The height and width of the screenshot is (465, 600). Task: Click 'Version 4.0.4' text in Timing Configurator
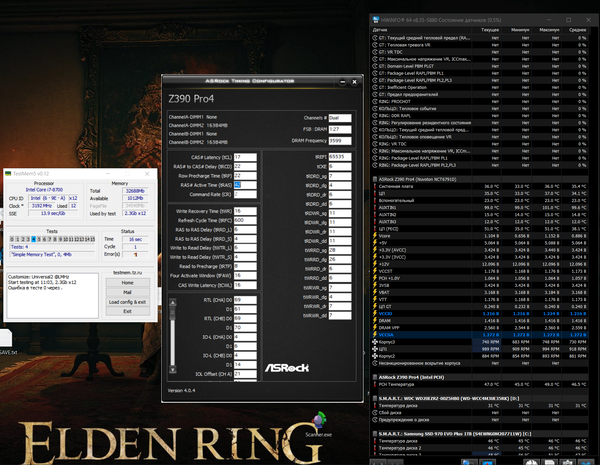tap(181, 390)
